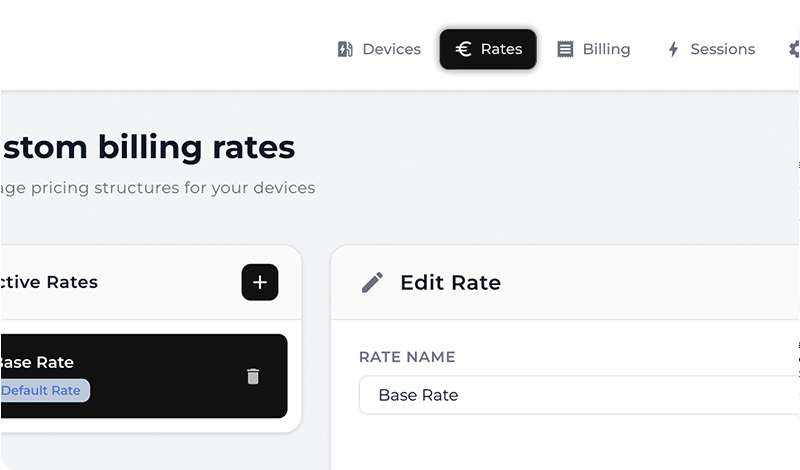The image size is (800, 470).
Task: Select the Rates tab label
Action: coord(501,49)
